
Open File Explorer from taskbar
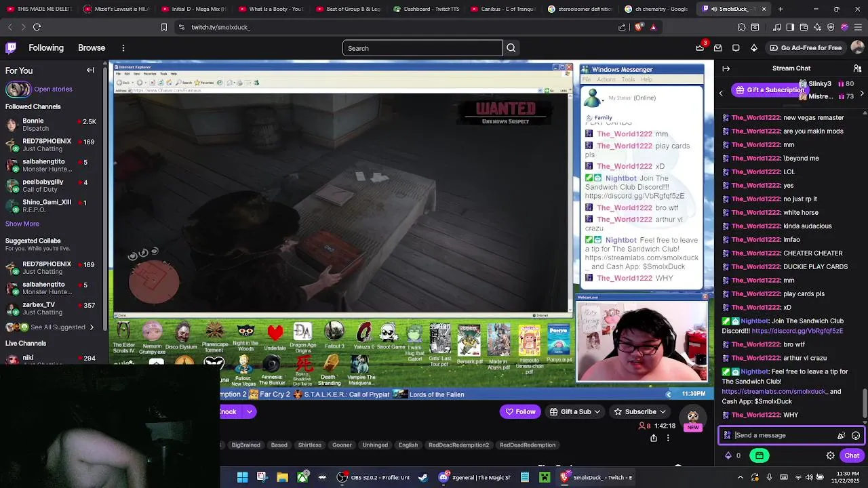[x=283, y=477]
